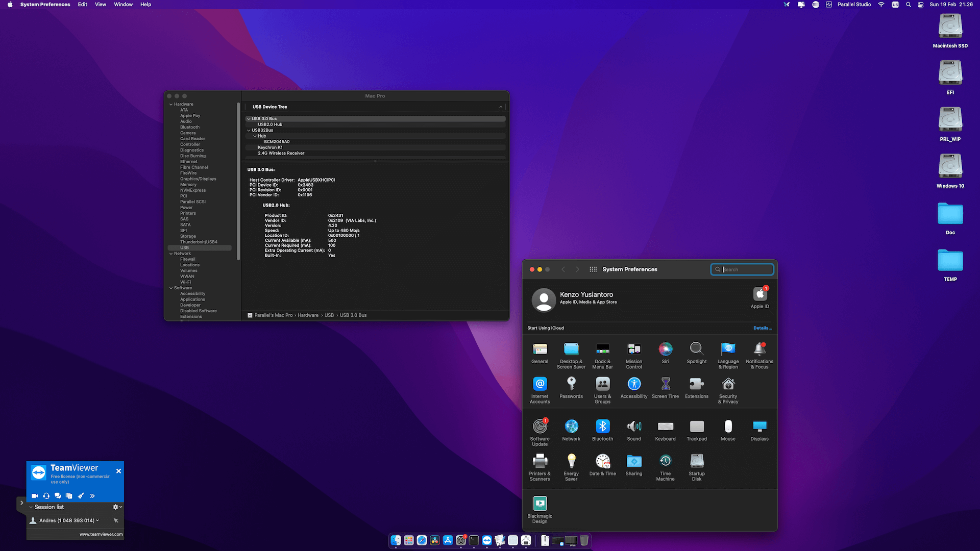Collapse Software section in sidebar
Image resolution: width=980 pixels, height=551 pixels.
click(171, 288)
